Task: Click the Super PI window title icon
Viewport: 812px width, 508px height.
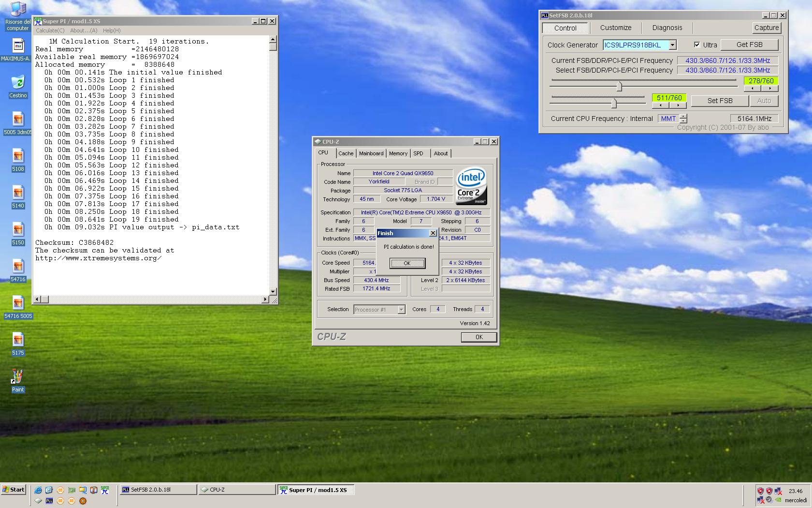Action: (38, 21)
